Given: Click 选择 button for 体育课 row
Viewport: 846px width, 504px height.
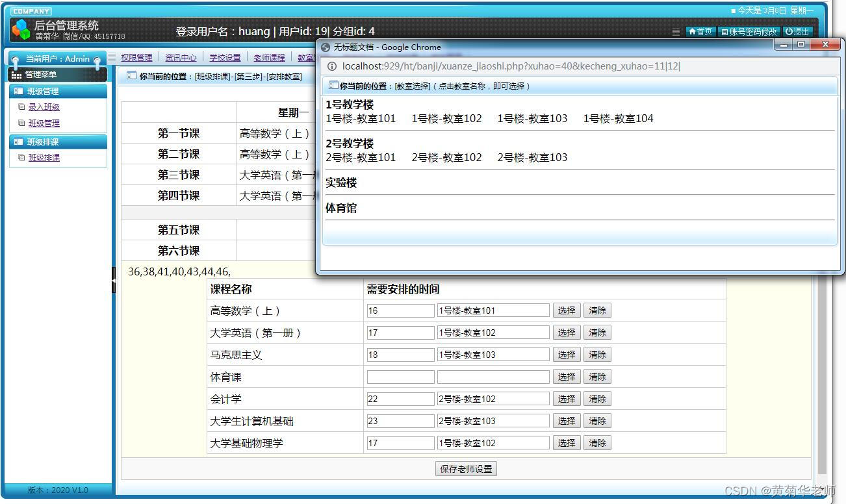Looking at the screenshot, I should click(x=566, y=376).
